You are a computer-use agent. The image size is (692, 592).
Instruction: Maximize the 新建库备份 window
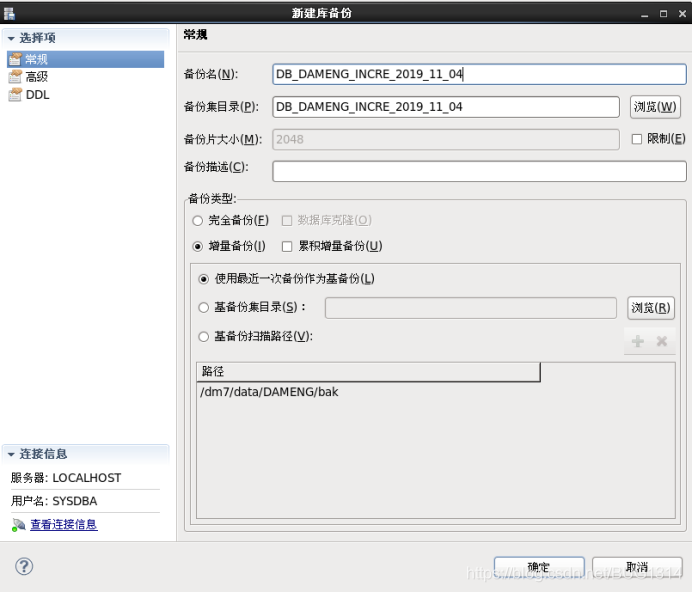pyautogui.click(x=663, y=14)
